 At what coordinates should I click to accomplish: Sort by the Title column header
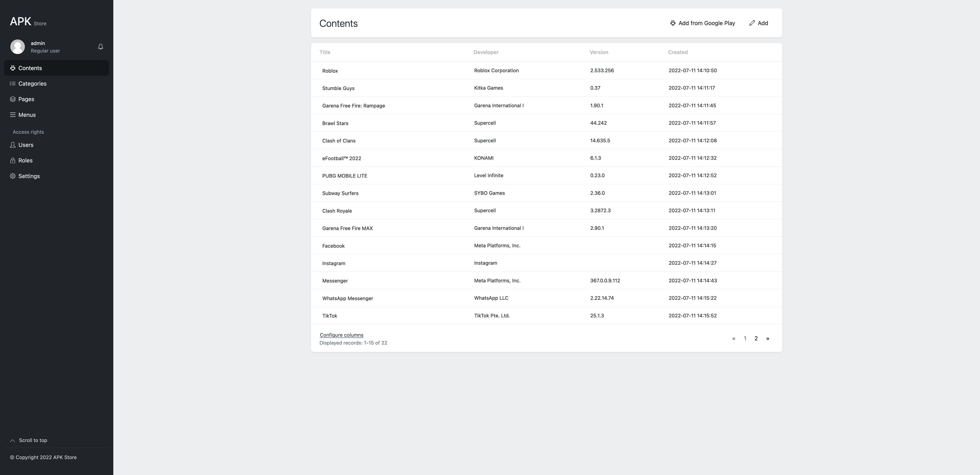pyautogui.click(x=324, y=52)
